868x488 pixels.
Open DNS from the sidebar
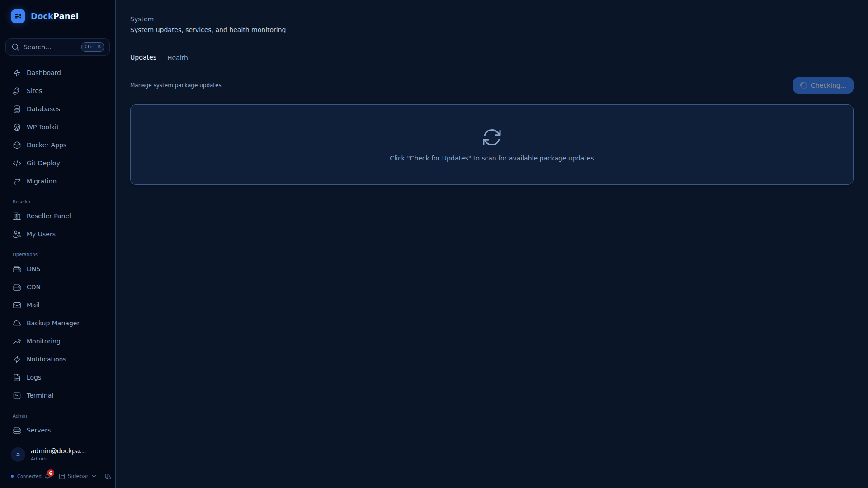(57, 269)
